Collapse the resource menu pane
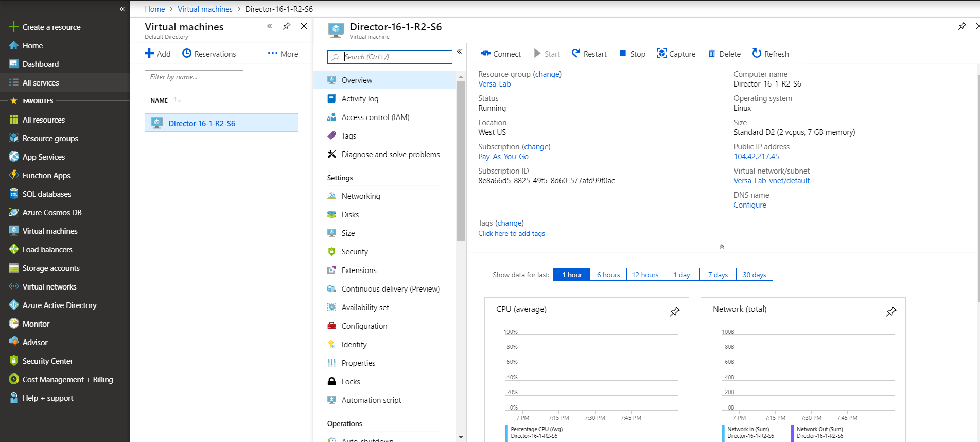The width and height of the screenshot is (980, 442). click(x=459, y=52)
